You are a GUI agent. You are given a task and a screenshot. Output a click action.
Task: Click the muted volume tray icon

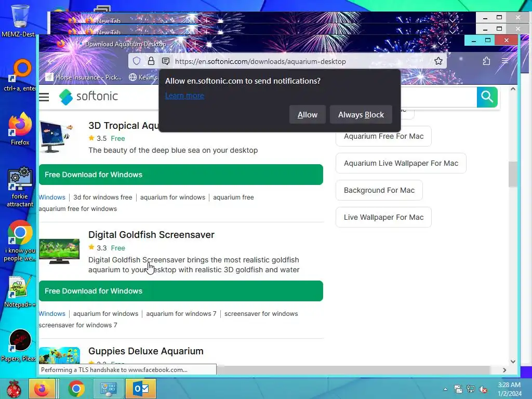(x=483, y=389)
